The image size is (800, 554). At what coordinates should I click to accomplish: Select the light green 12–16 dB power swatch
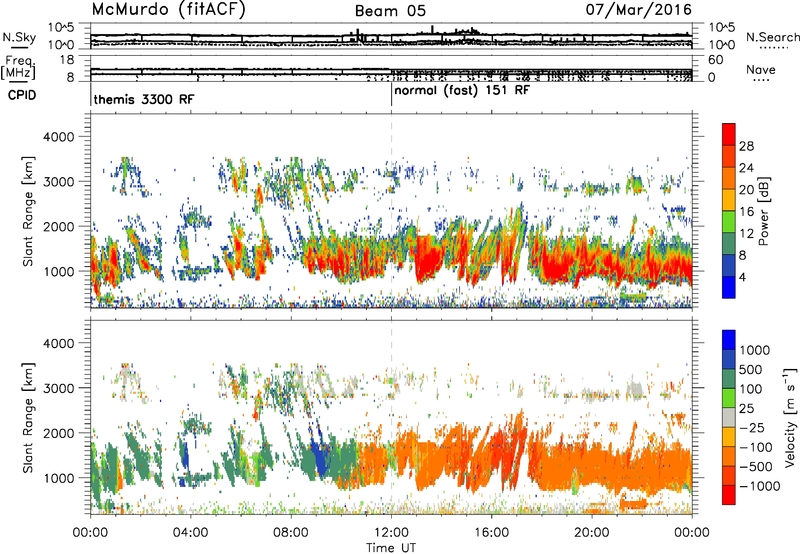[729, 221]
